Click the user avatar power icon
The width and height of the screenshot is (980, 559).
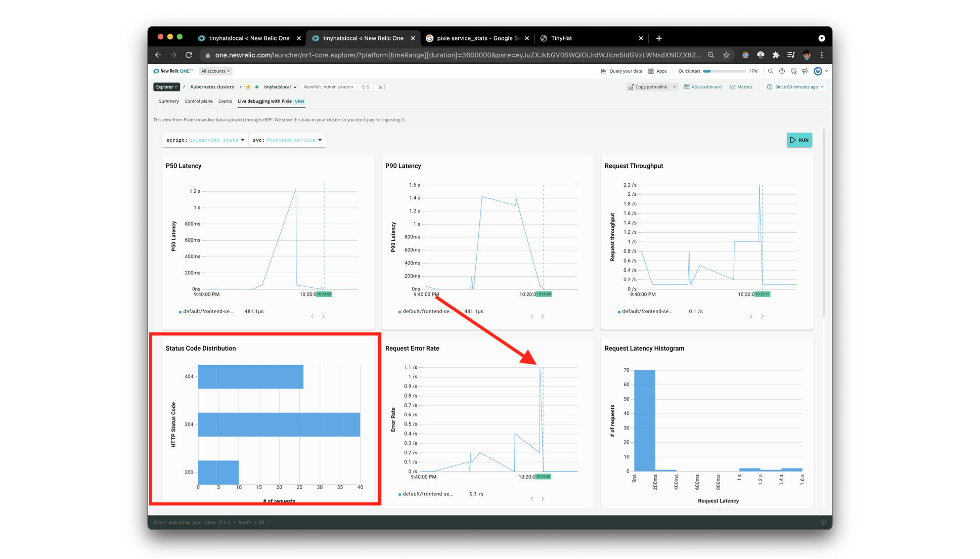[x=818, y=71]
